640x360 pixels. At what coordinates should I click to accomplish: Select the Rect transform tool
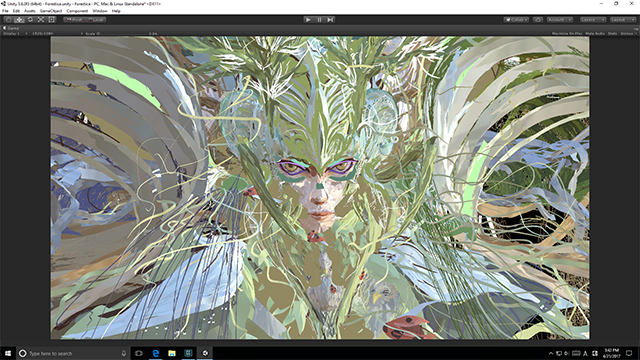pos(51,20)
